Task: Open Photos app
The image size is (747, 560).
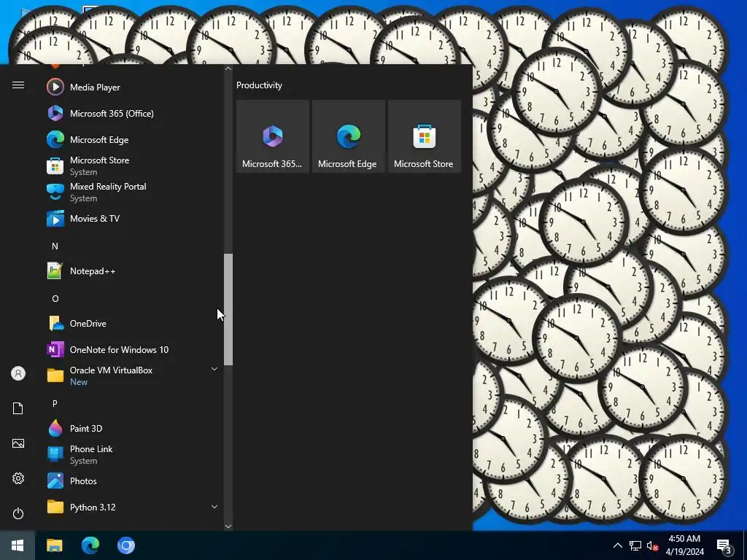Action: [x=133, y=481]
